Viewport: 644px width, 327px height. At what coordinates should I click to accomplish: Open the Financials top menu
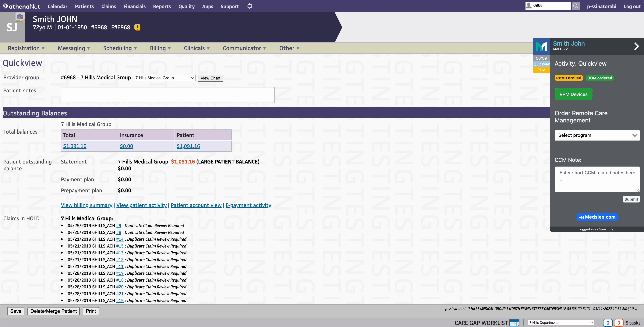[134, 6]
